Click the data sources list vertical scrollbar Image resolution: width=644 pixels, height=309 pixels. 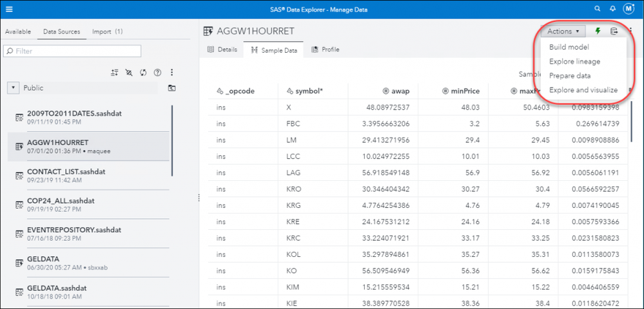tap(172, 141)
